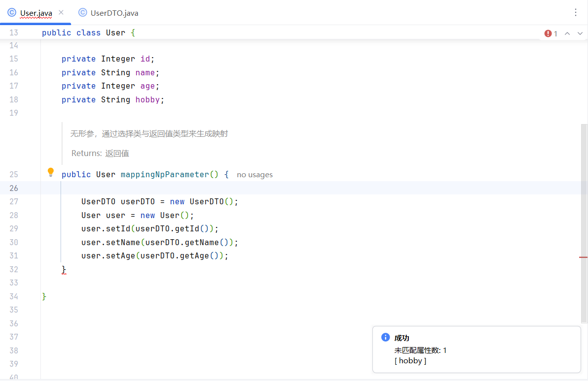Open the editor kebab menu icon
The width and height of the screenshot is (588, 381).
tap(576, 12)
